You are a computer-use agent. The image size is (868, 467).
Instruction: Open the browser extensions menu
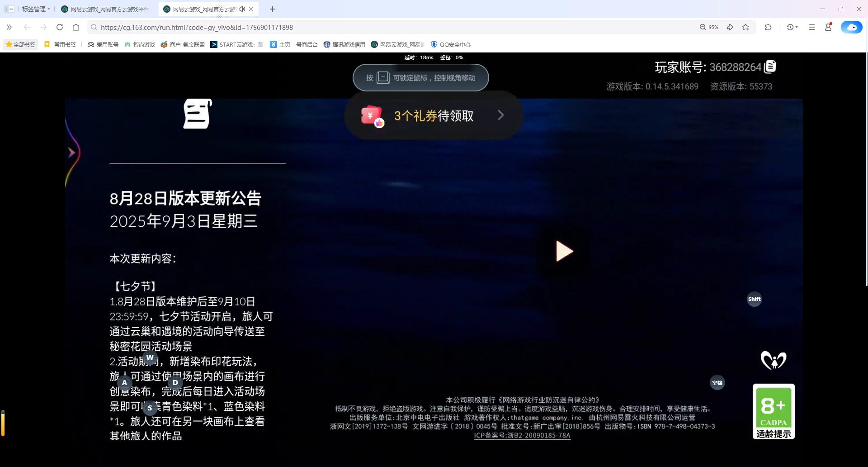pyautogui.click(x=768, y=27)
